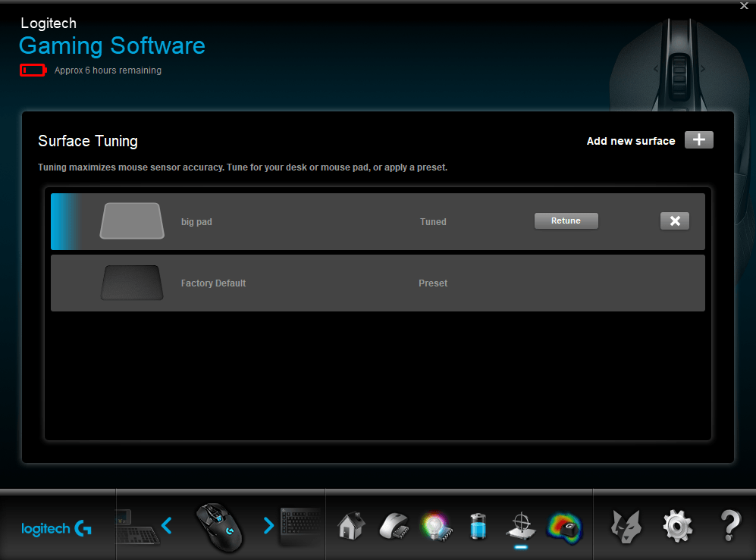The image size is (756, 560).
Task: Open the battery settings icon
Action: [x=478, y=526]
